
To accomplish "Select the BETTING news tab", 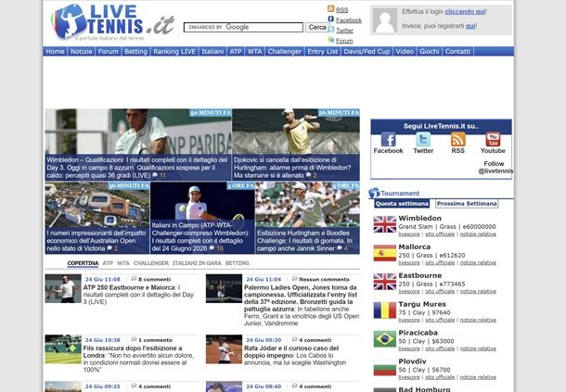I will pyautogui.click(x=238, y=263).
